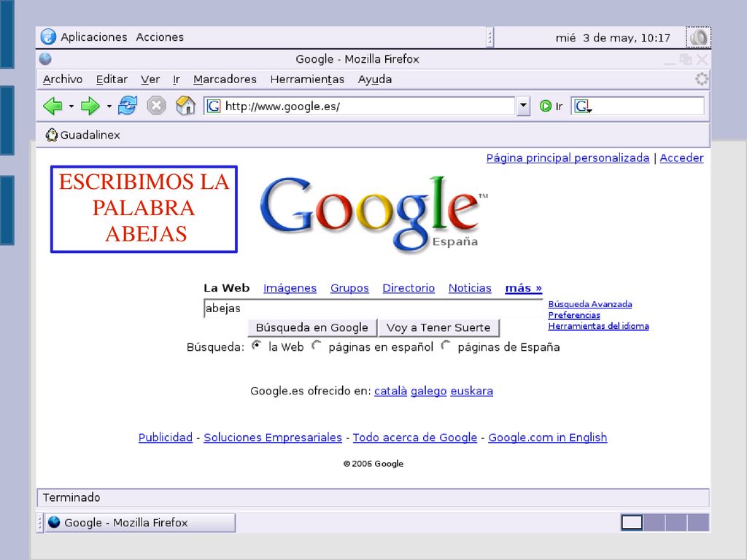747x560 pixels.
Task: Reload the page with the blue refresh icon
Action: 127,106
